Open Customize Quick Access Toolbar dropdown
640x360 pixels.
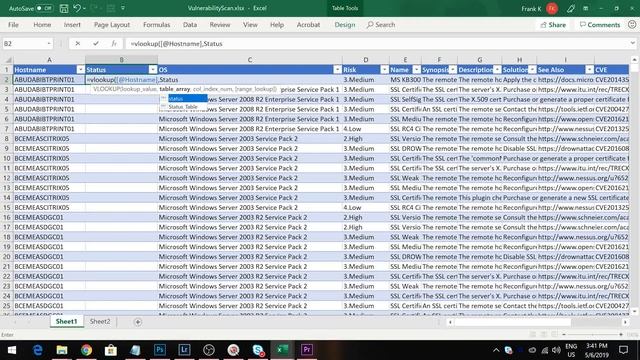[x=123, y=8]
